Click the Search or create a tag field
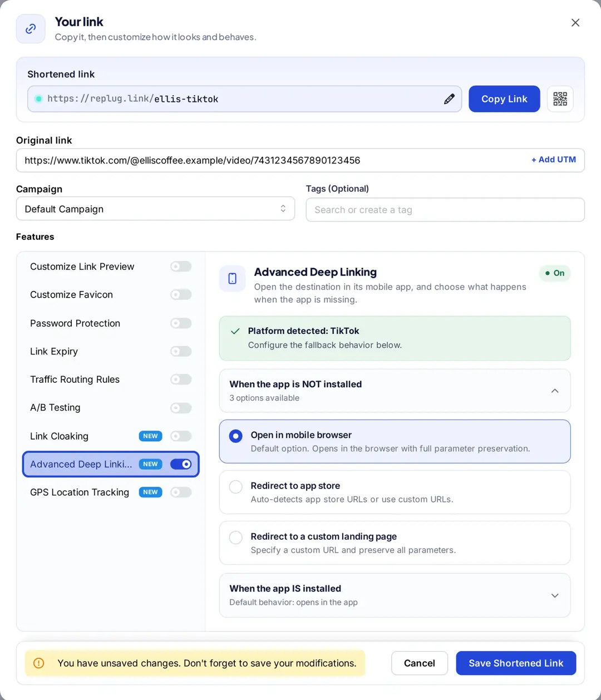This screenshot has width=601, height=700. point(445,210)
